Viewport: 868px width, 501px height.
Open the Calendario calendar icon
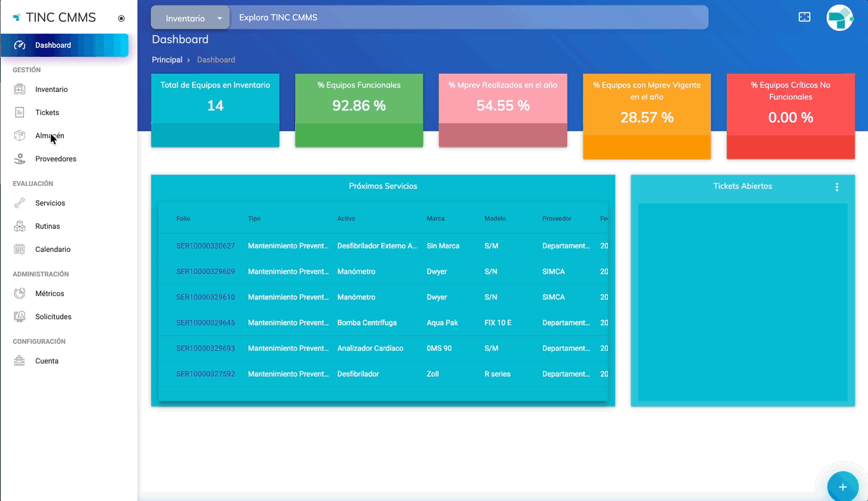20,249
